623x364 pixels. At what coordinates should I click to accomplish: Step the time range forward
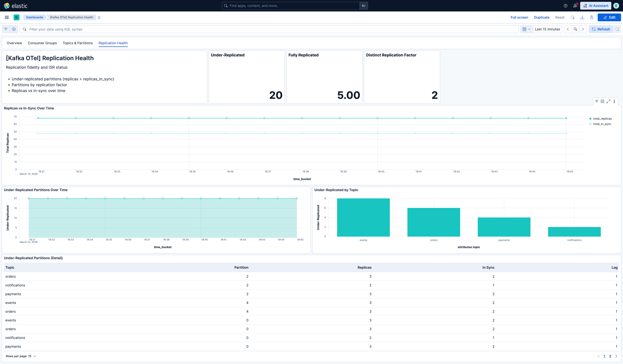583,29
